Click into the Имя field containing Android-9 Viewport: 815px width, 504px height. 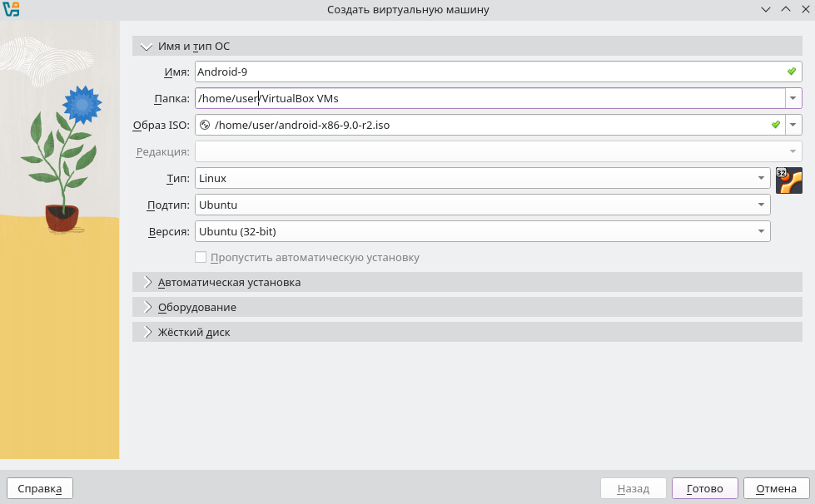(489, 72)
